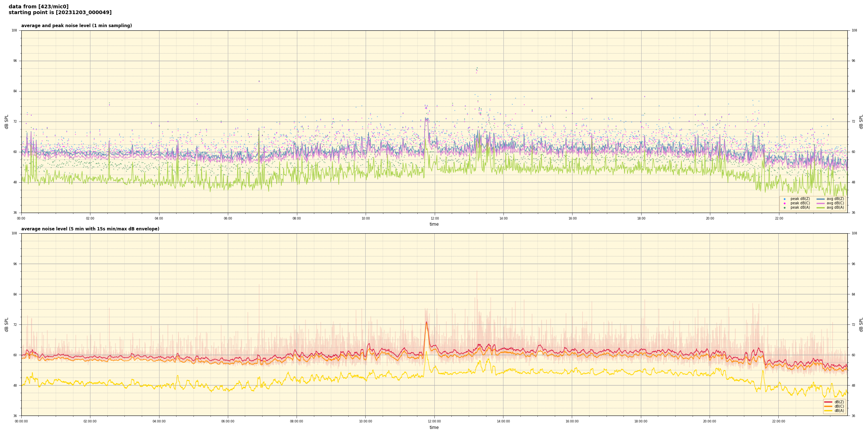Click the 'average noise level (5 min' chart title
The image size is (868, 434).
[x=90, y=229]
